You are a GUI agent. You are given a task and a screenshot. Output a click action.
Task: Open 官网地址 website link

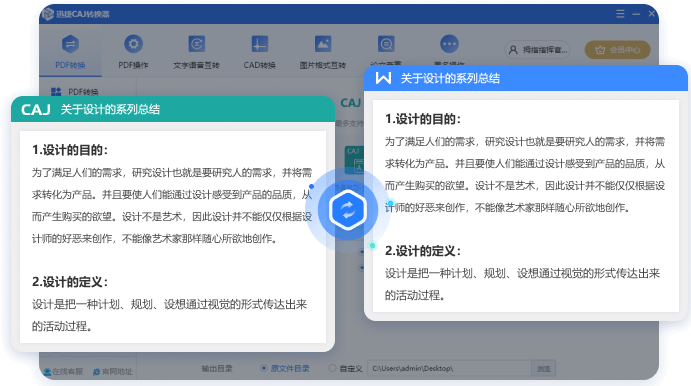coord(113,371)
